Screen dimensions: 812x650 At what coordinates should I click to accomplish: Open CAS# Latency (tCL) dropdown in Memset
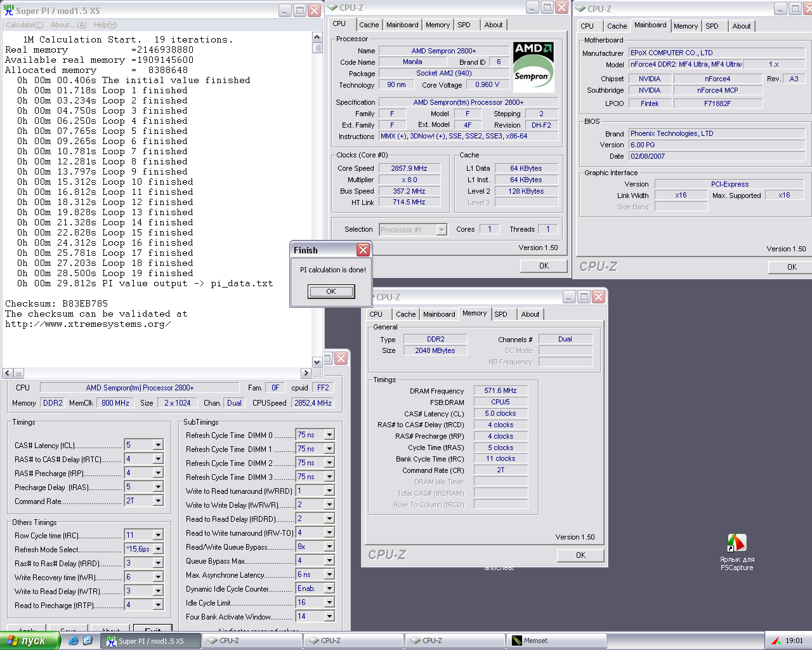click(x=158, y=445)
